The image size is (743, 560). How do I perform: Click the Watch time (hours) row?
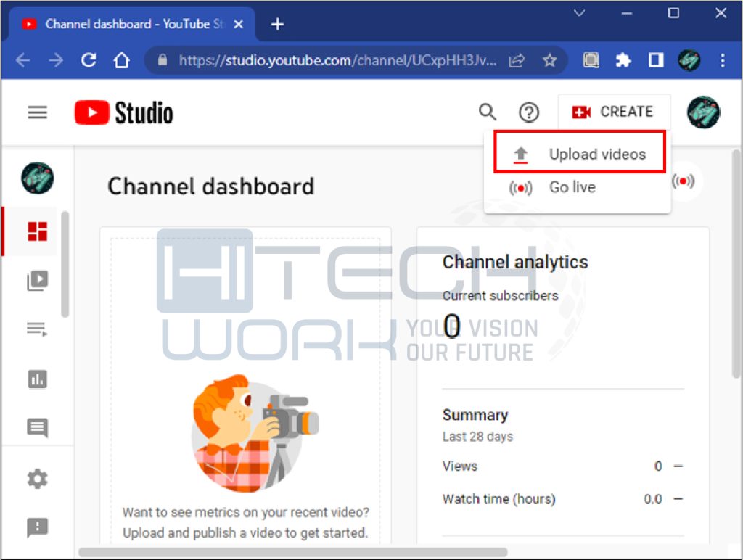[x=562, y=499]
